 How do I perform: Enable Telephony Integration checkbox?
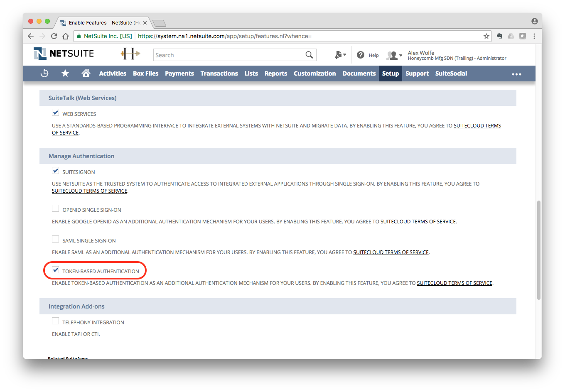tap(55, 321)
